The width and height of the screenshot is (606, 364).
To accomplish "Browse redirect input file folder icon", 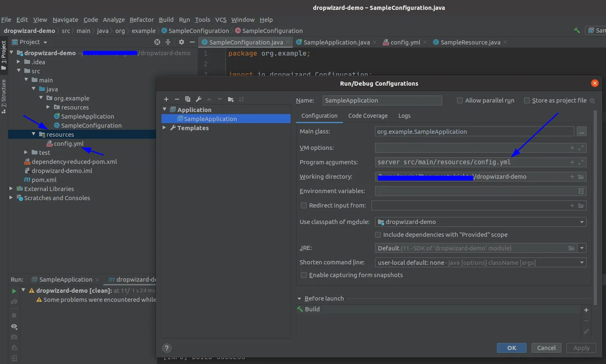I will pos(581,205).
